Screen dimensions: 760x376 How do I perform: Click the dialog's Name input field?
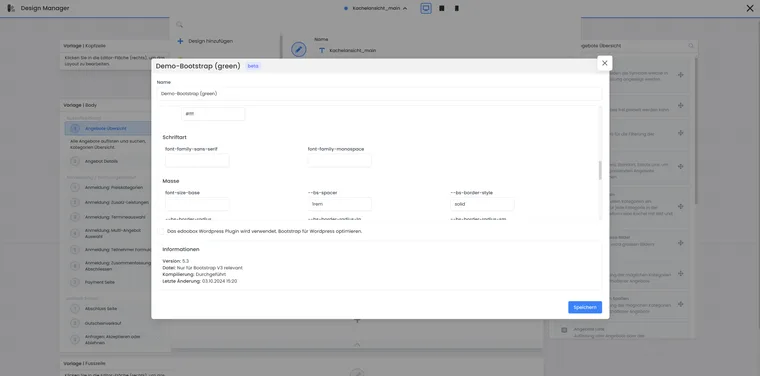tap(379, 94)
